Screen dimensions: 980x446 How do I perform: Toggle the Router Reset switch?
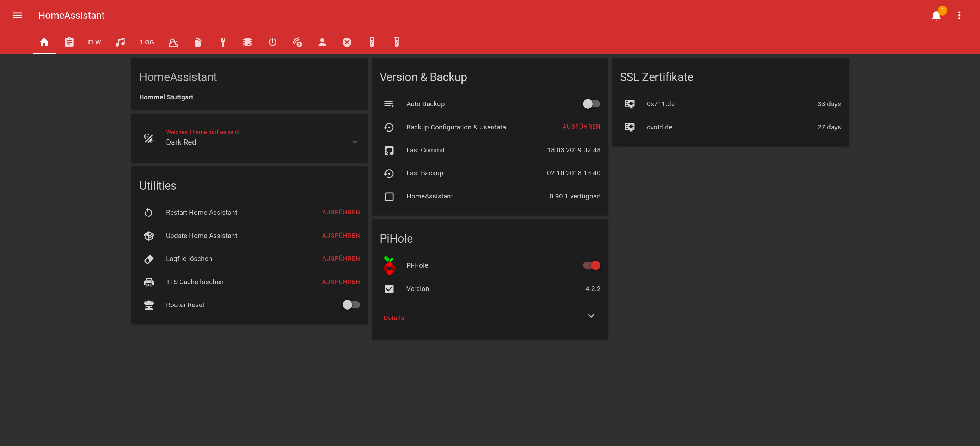[x=351, y=305]
